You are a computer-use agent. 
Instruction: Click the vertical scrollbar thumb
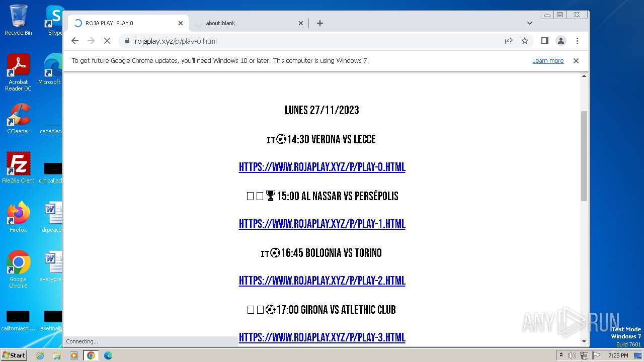point(584,156)
